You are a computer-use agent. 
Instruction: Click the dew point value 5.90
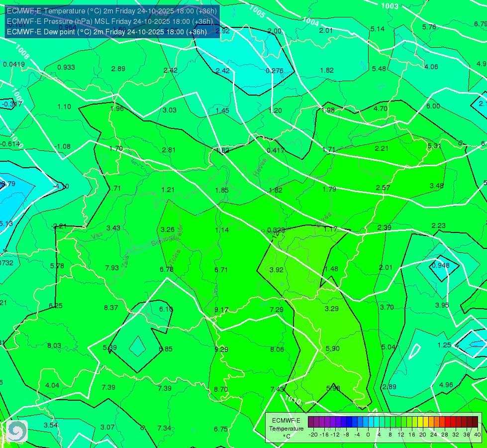(x=333, y=349)
